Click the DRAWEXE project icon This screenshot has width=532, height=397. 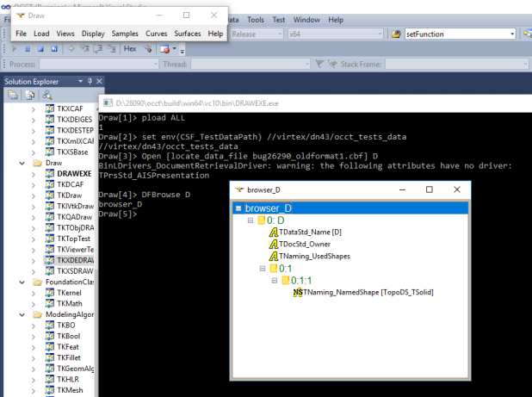click(51, 173)
